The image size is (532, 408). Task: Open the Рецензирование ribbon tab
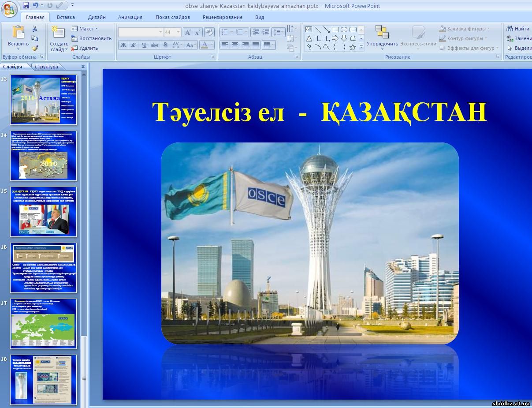click(x=223, y=17)
